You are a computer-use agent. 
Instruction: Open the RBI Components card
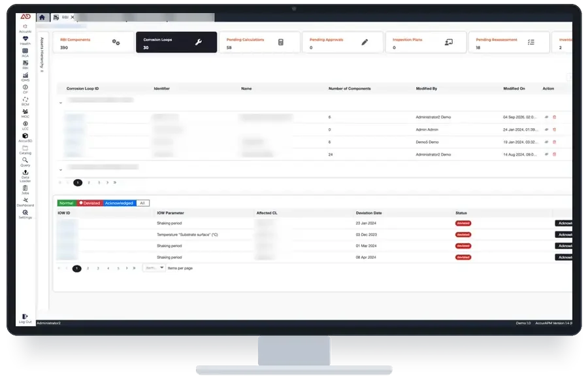click(93, 42)
